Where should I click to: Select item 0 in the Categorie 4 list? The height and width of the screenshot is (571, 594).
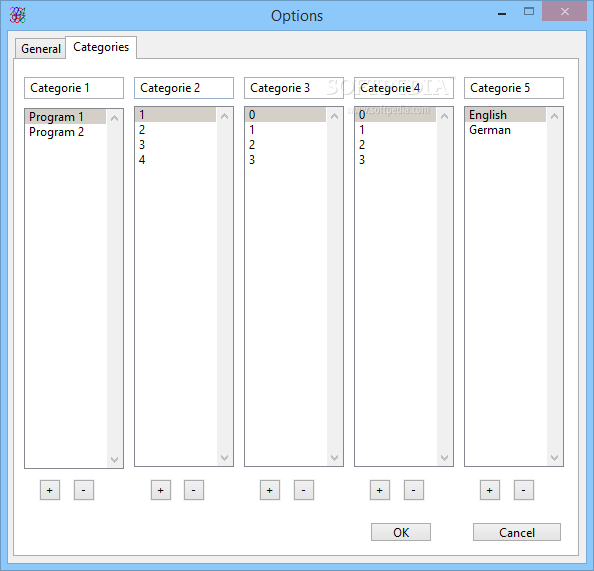click(x=395, y=115)
